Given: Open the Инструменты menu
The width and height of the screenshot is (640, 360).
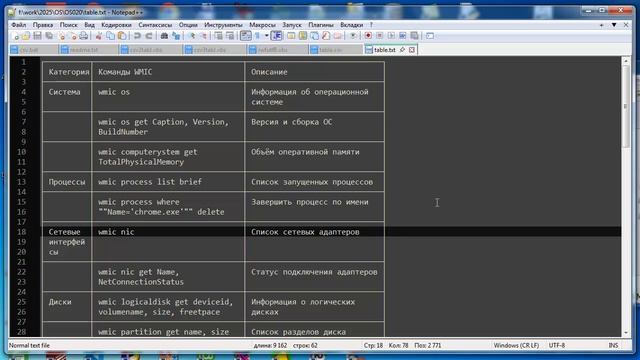Looking at the screenshot, I should tap(223, 25).
